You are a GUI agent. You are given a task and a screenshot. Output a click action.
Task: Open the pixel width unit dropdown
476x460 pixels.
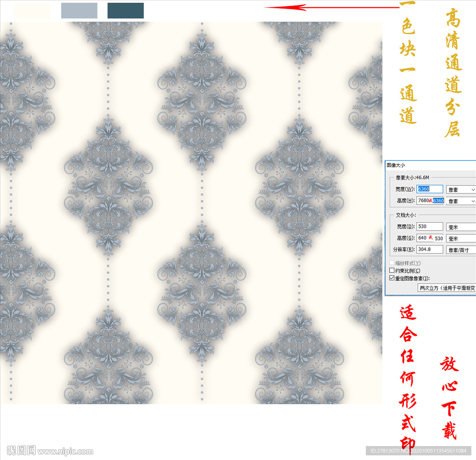coord(461,190)
